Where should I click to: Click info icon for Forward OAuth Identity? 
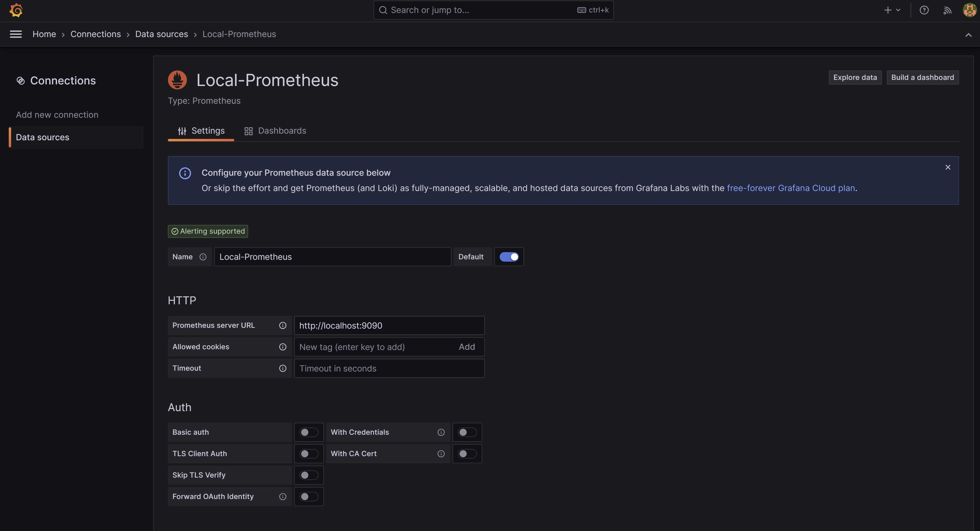click(283, 496)
